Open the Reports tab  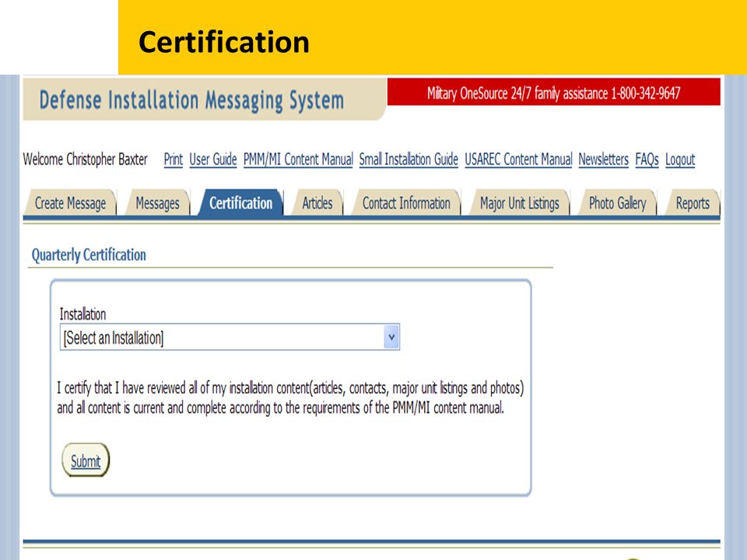[x=693, y=203]
